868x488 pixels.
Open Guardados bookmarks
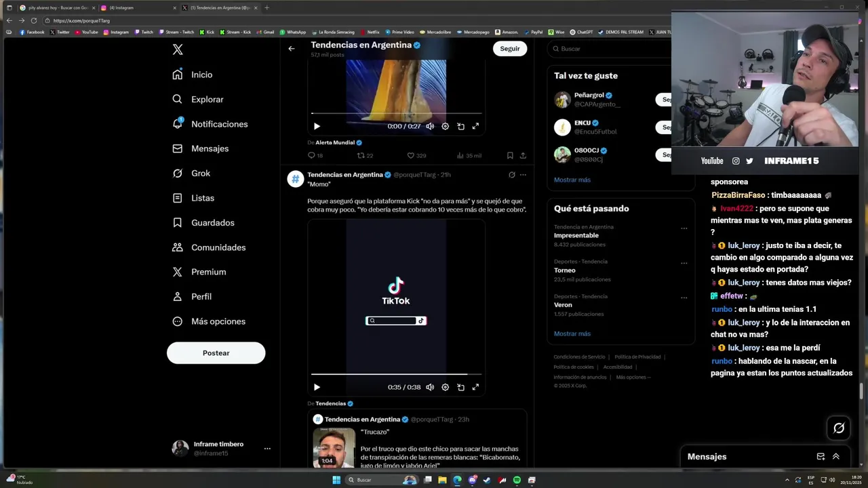[203, 222]
